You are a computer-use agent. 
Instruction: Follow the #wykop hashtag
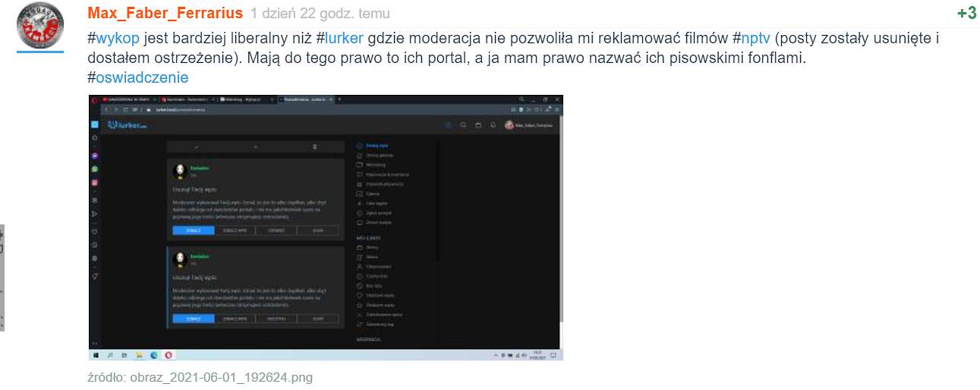pos(114,39)
